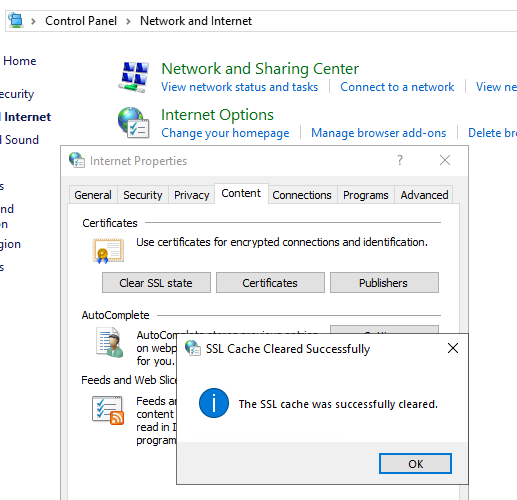Viewport: 517px width, 500px height.
Task: Switch to the Programs tab
Action: point(366,195)
